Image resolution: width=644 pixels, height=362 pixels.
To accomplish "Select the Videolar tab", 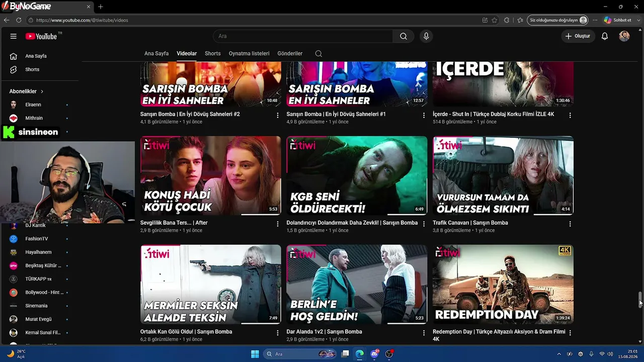I will pyautogui.click(x=187, y=53).
